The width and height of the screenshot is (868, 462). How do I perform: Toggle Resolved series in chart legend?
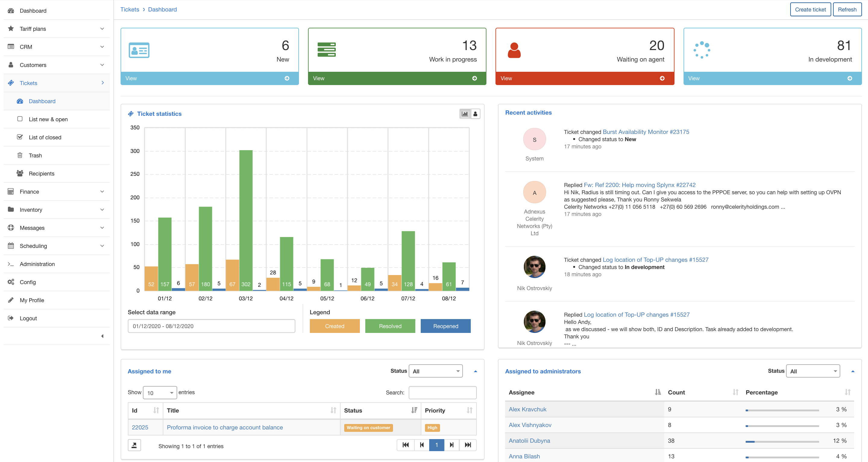click(390, 326)
